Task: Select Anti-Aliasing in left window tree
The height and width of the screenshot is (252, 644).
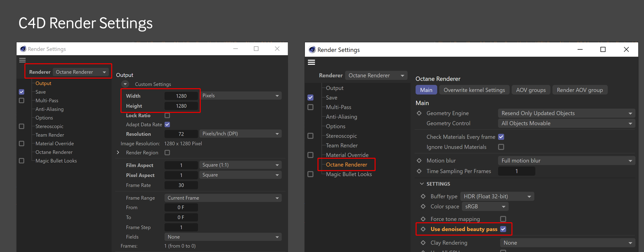Action: tap(50, 109)
